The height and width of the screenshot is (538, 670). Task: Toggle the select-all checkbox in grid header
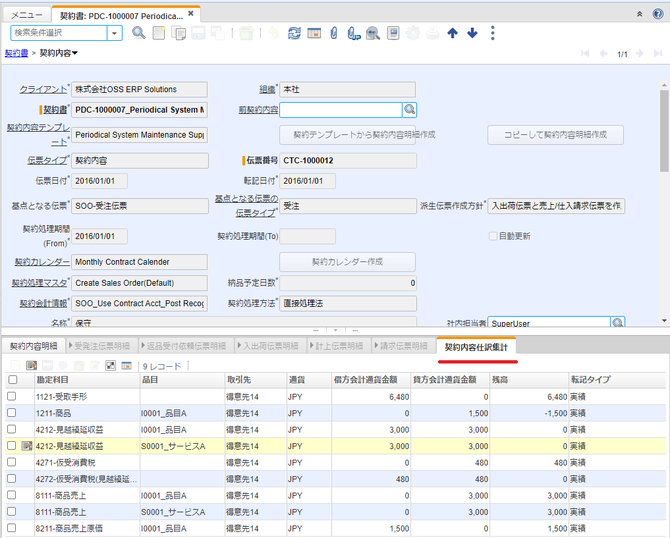pyautogui.click(x=13, y=379)
